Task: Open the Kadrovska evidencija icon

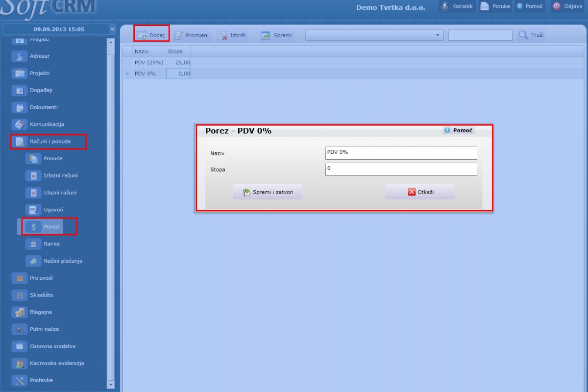Action: (x=20, y=363)
